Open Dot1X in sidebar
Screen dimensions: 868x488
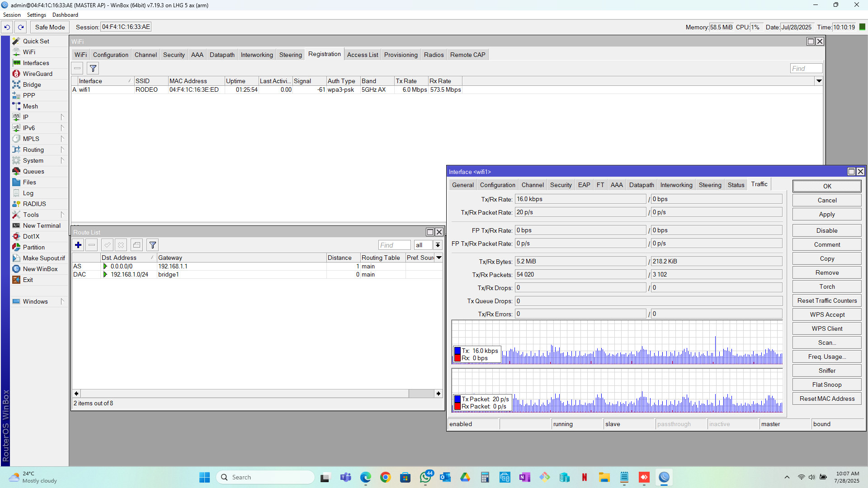click(31, 236)
